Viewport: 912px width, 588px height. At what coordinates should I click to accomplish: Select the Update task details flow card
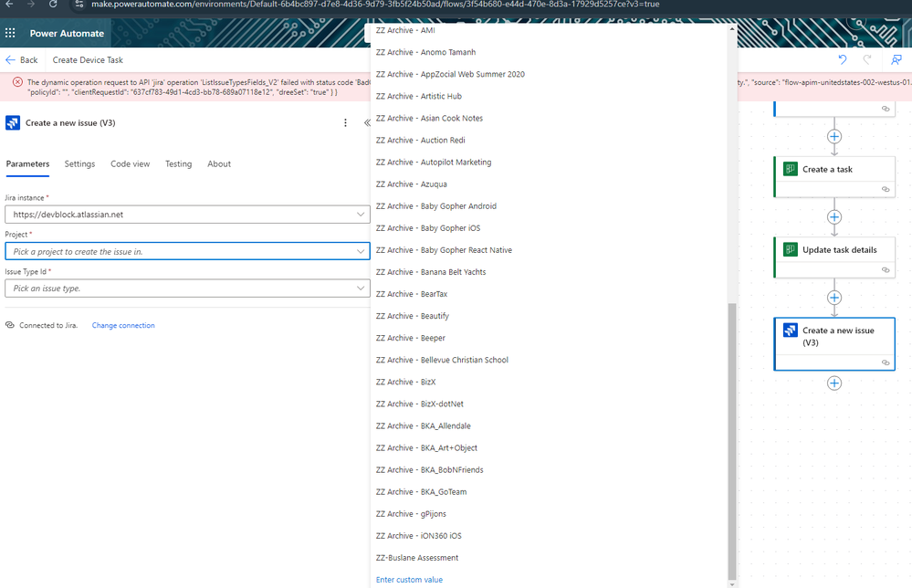[x=834, y=257]
